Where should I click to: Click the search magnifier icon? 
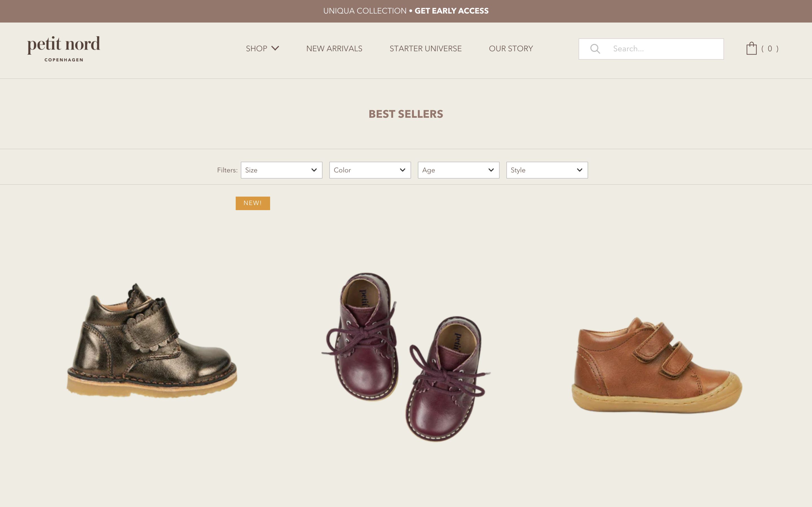coord(595,49)
